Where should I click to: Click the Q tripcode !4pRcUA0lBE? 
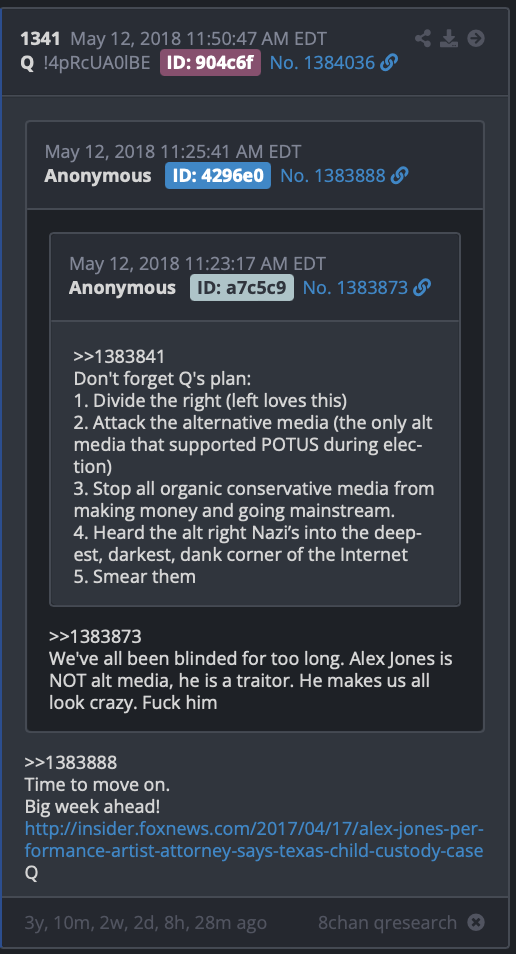97,63
